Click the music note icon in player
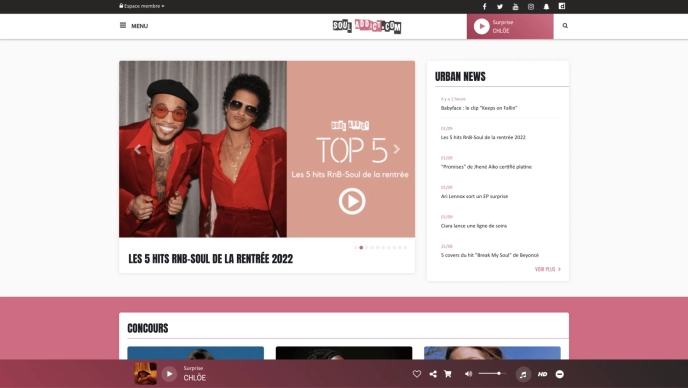This screenshot has width=688, height=388. [523, 374]
